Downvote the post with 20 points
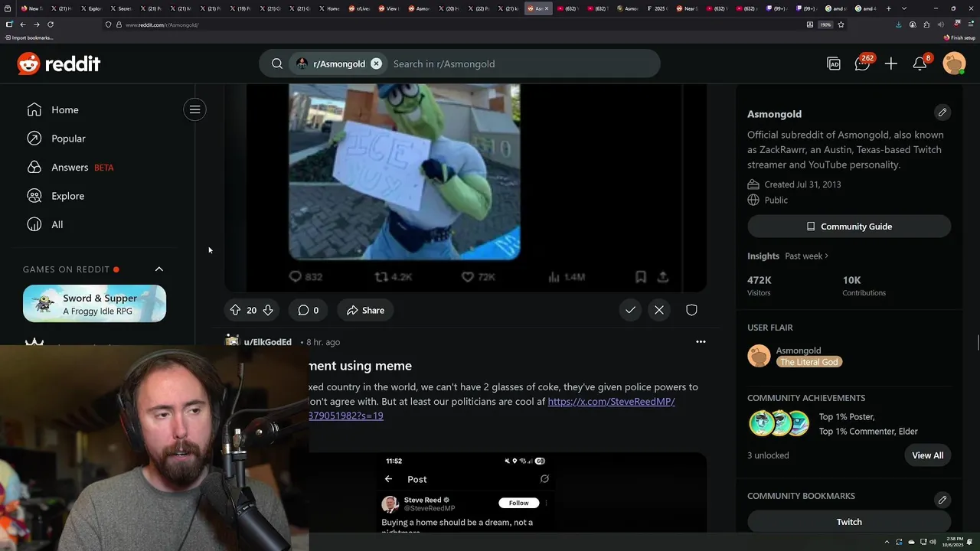The image size is (980, 551). point(268,310)
